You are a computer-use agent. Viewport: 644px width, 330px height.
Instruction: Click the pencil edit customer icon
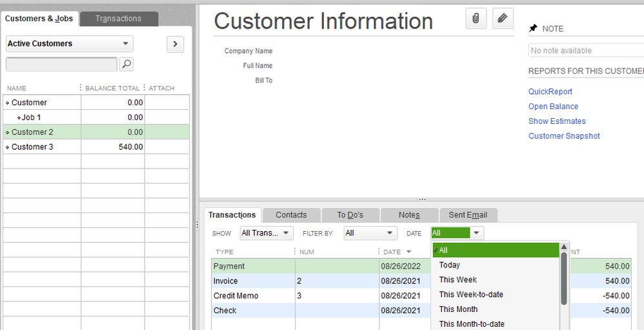click(x=503, y=18)
